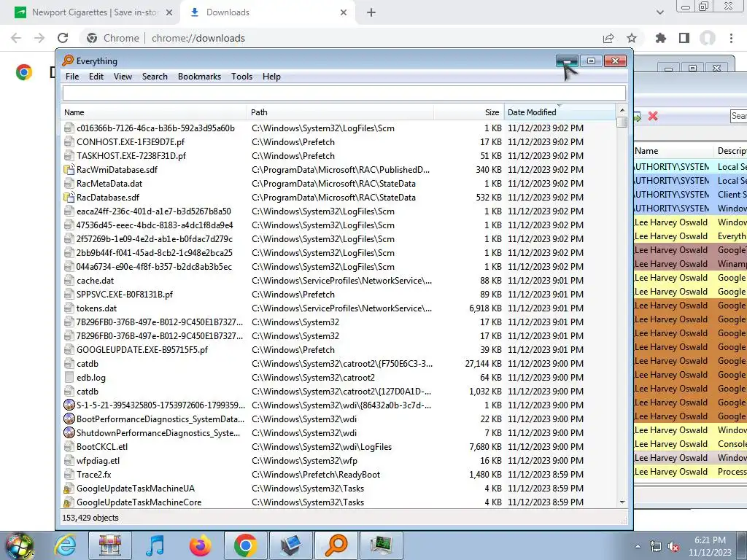Open taskbar clock showing 6:21 PM
Image resolution: width=747 pixels, height=560 pixels.
tap(710, 546)
